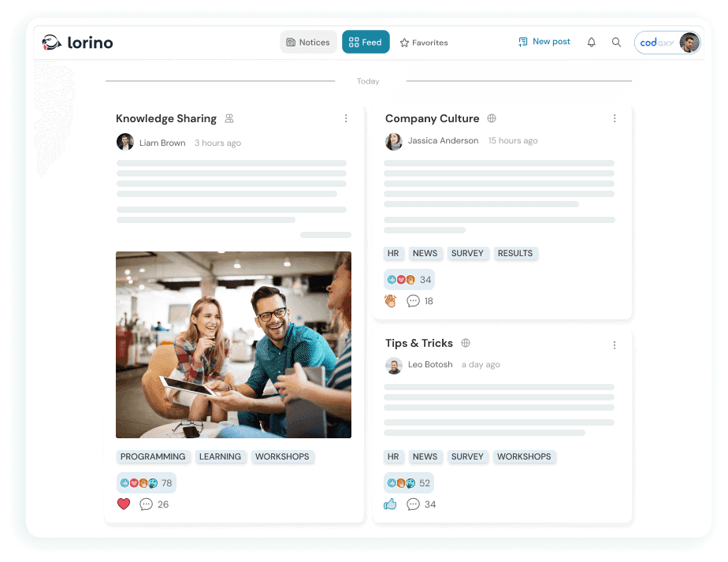Viewport: 728px width, 562px height.
Task: Click the Favorites star icon
Action: pos(403,42)
